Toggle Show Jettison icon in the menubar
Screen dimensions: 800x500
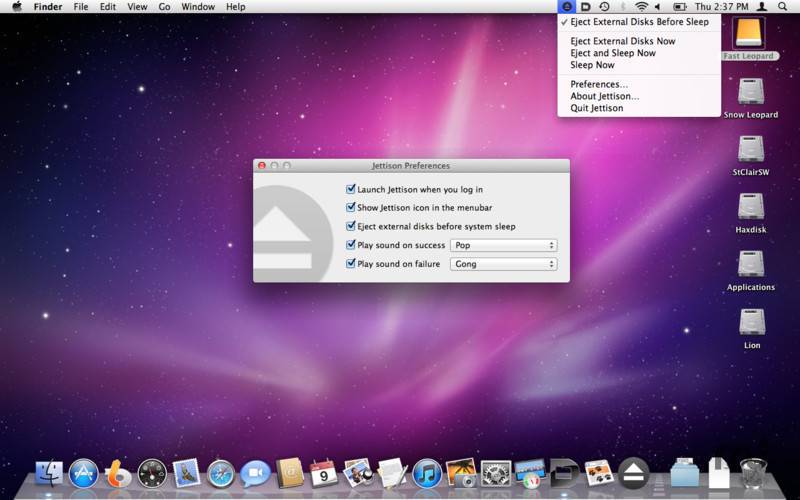pos(351,207)
